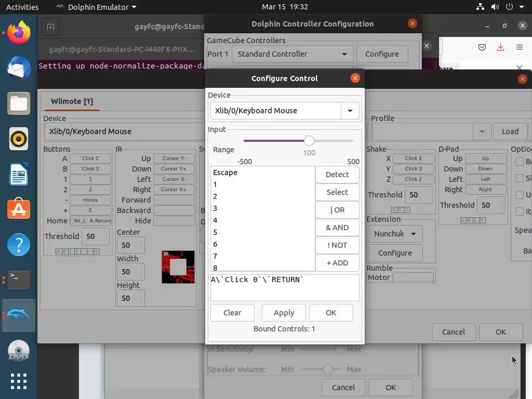Image resolution: width=532 pixels, height=399 pixels.
Task: Click IR Up mapping 'Cursor Y-'
Action: pyautogui.click(x=174, y=158)
